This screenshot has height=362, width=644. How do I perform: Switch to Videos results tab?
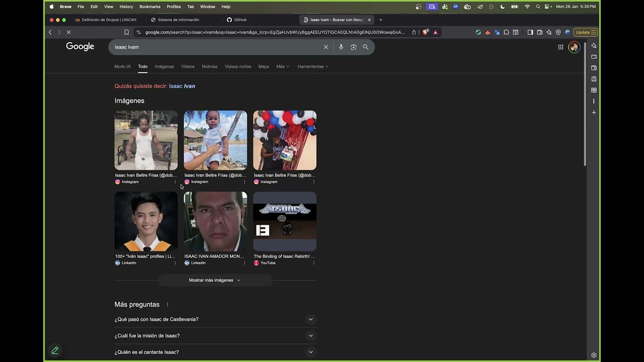[188, 66]
